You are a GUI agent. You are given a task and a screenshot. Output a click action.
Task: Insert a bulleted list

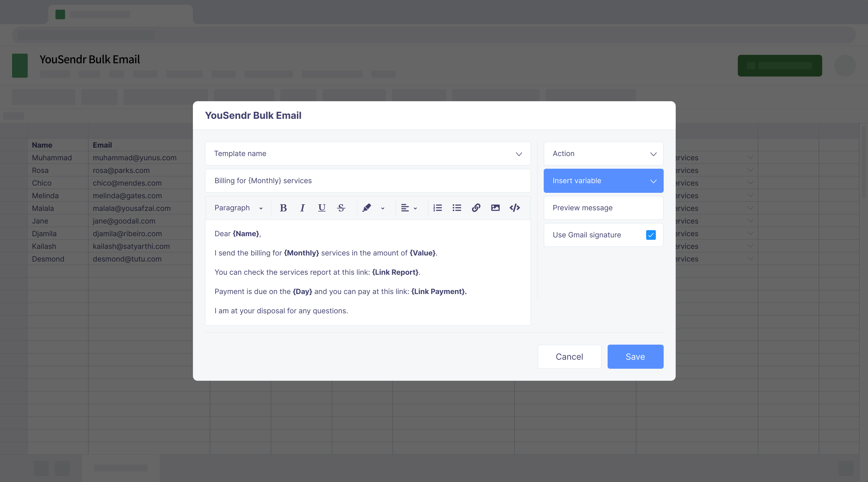(457, 208)
